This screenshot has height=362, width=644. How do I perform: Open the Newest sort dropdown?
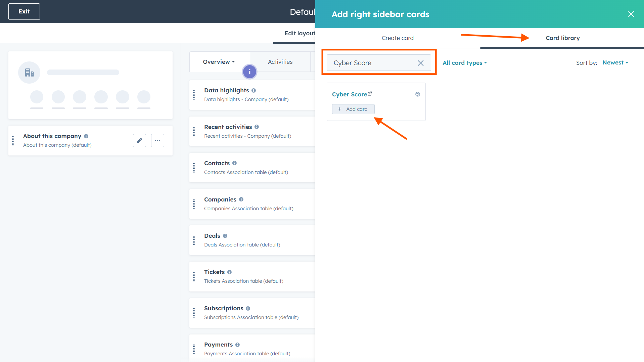(615, 62)
